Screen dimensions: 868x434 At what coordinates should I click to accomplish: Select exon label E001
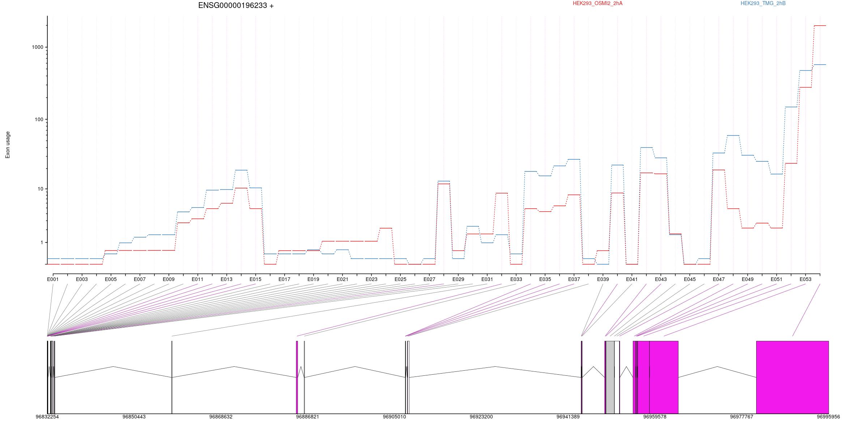coord(53,279)
